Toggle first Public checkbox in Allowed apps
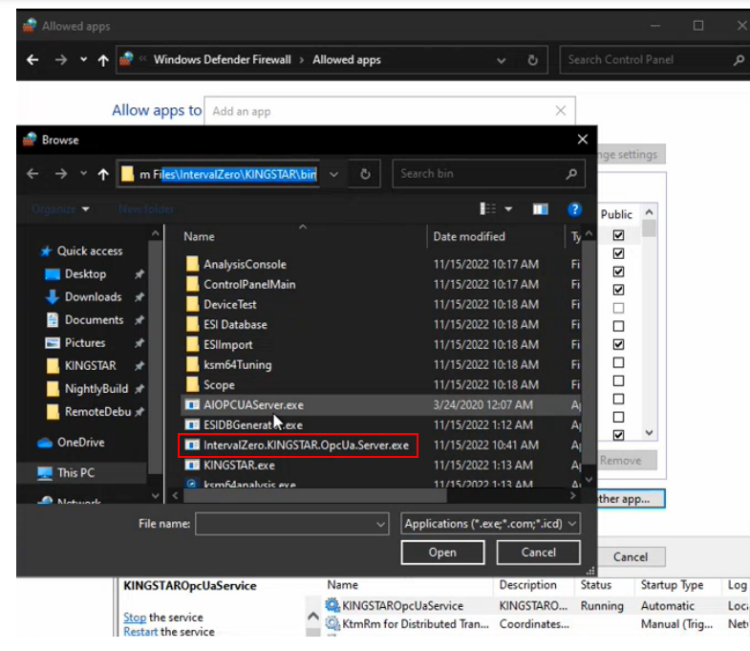 tap(618, 235)
